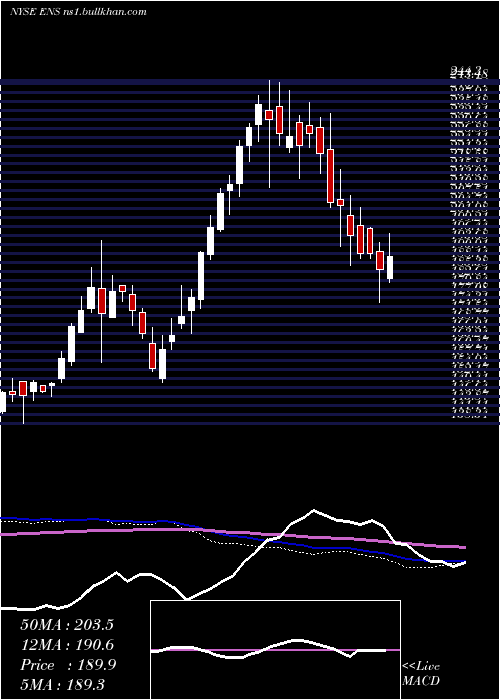Click the 50MA : 203.5 value

tap(67, 625)
